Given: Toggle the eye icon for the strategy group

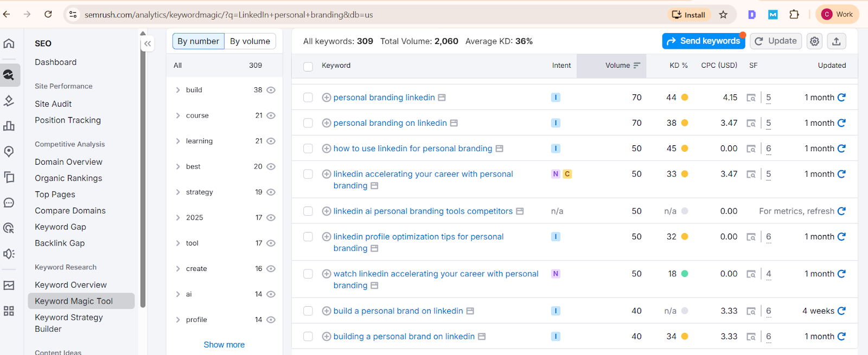Looking at the screenshot, I should pos(271,192).
